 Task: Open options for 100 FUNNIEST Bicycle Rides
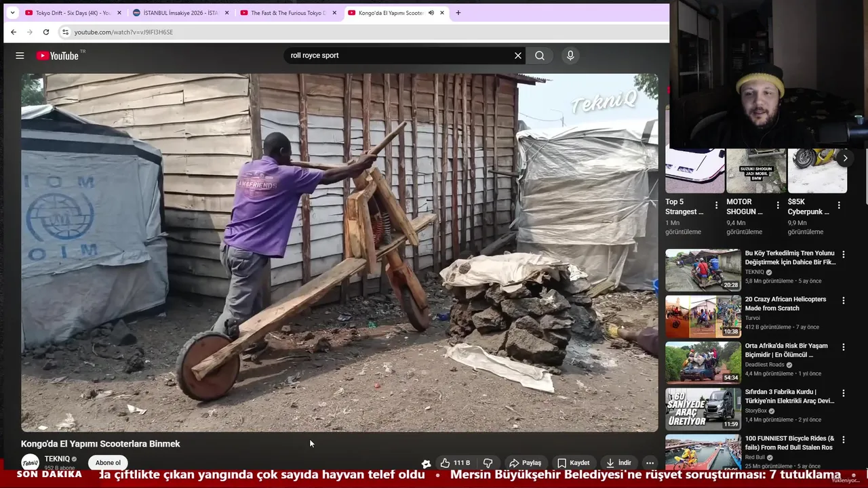(x=844, y=440)
